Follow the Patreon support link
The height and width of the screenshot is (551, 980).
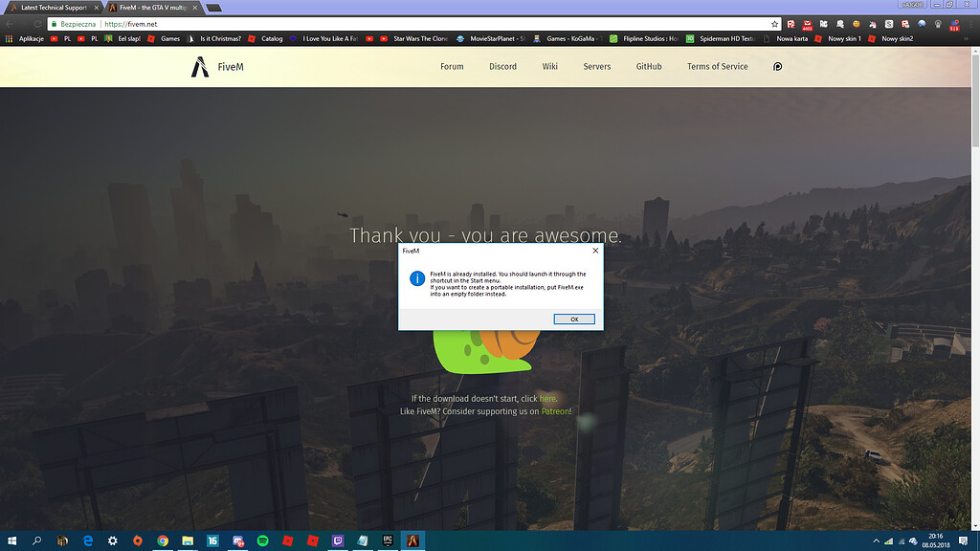(x=555, y=411)
